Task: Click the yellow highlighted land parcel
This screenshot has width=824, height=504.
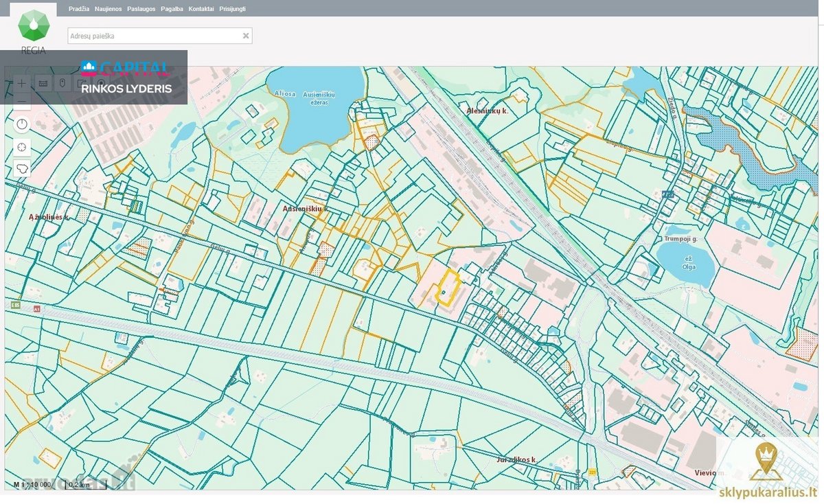Action: pyautogui.click(x=448, y=287)
